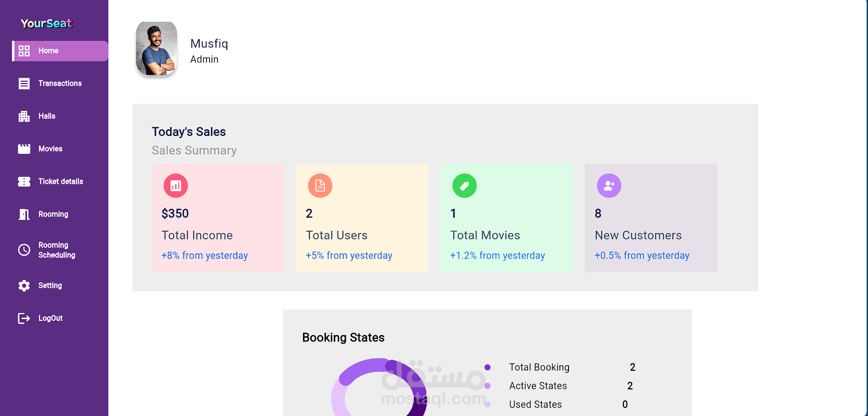Click the Today's Sales heading
Image resolution: width=868 pixels, height=416 pixels.
pos(189,132)
